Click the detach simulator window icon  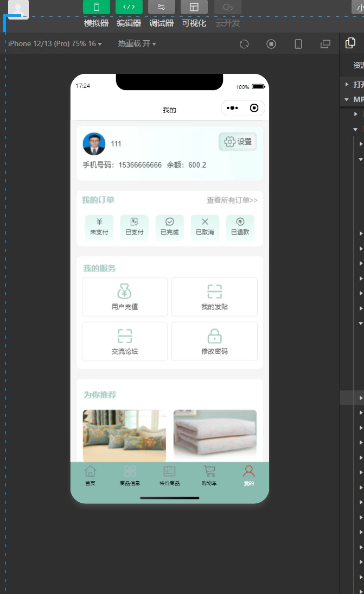coord(325,44)
